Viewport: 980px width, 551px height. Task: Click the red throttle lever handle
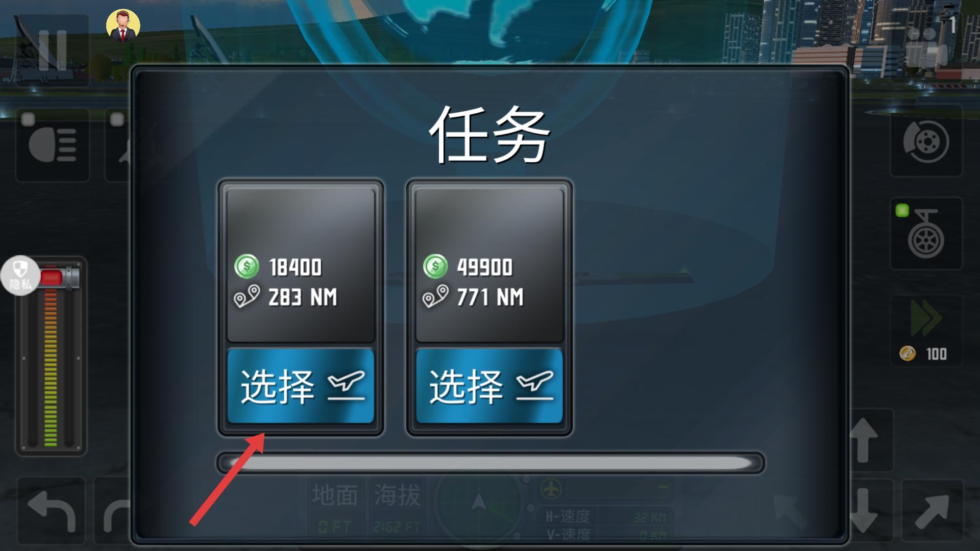click(x=59, y=278)
